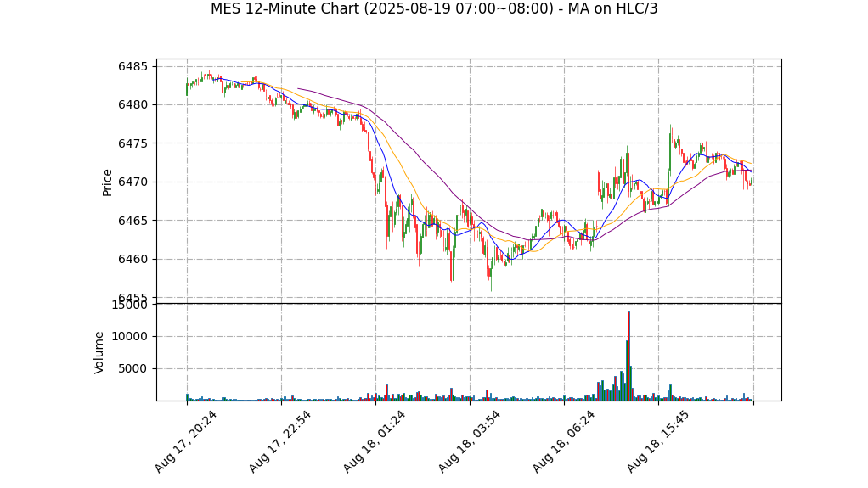This screenshot has height=488, width=868.
Task: Click the 'Volume' axis title
Action: click(x=99, y=352)
